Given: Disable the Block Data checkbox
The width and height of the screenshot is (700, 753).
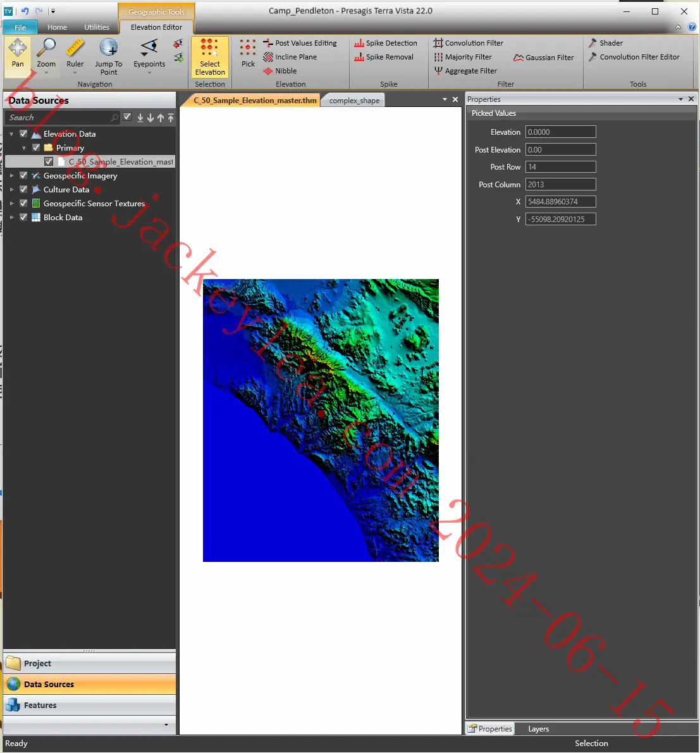Looking at the screenshot, I should 23,218.
